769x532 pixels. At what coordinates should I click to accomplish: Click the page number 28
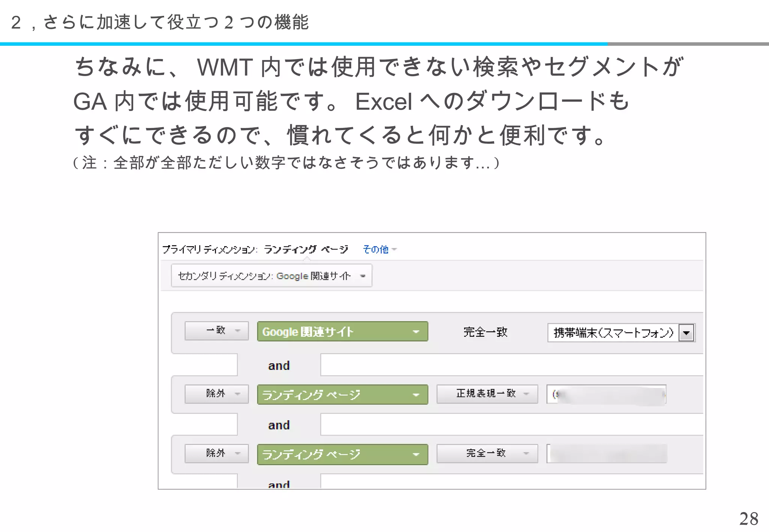point(749,519)
